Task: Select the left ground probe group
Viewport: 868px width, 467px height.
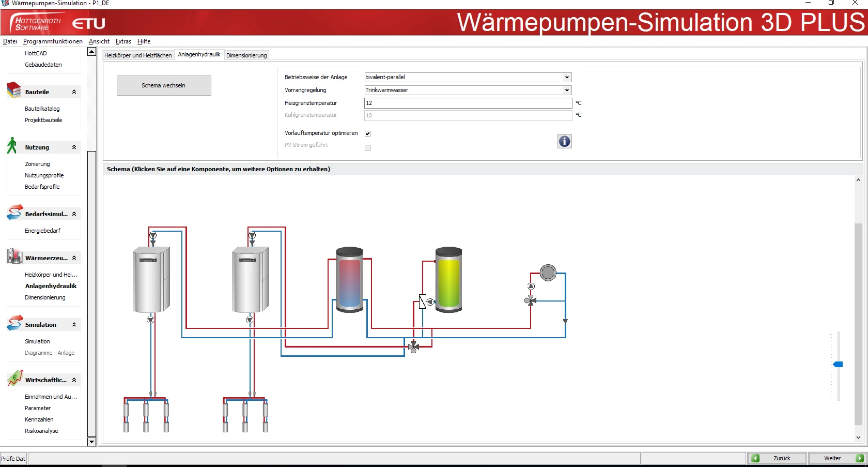Action: point(146,415)
